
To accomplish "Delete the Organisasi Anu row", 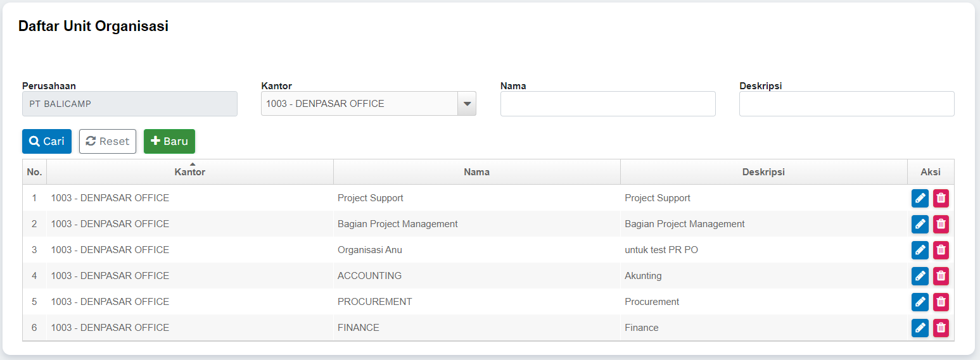I will tap(941, 250).
